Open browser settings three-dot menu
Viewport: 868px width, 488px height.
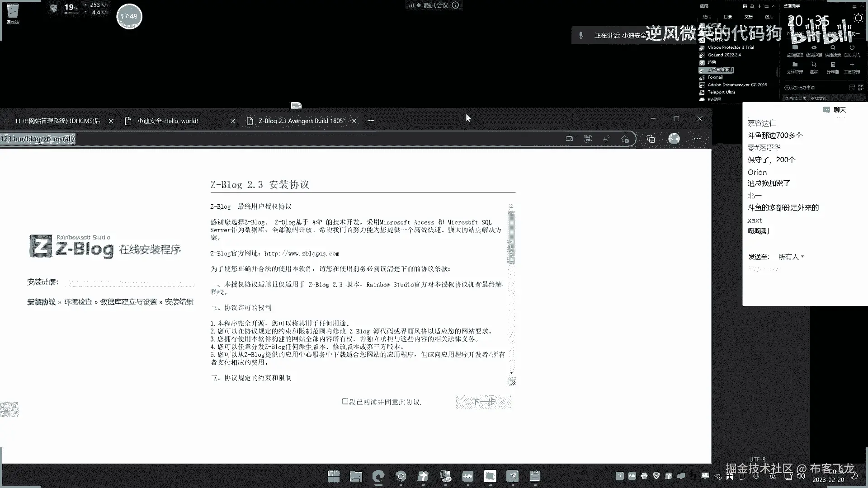(697, 139)
